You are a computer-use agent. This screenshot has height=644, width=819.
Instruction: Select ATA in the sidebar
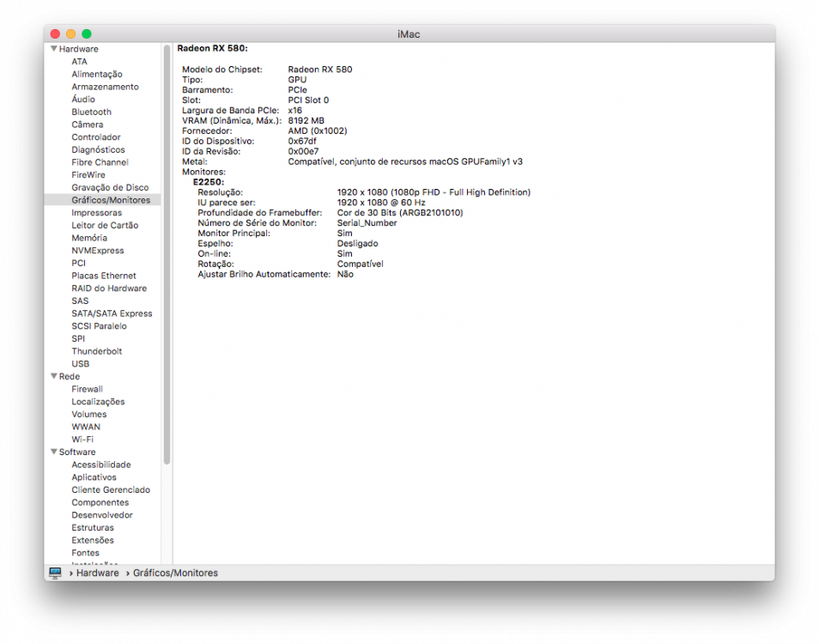[79, 62]
